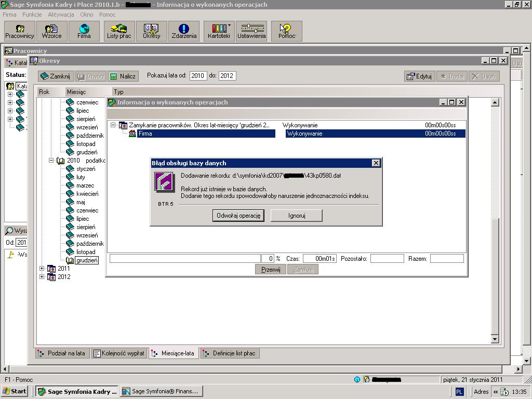Collapse the 2010 year node

click(51, 160)
